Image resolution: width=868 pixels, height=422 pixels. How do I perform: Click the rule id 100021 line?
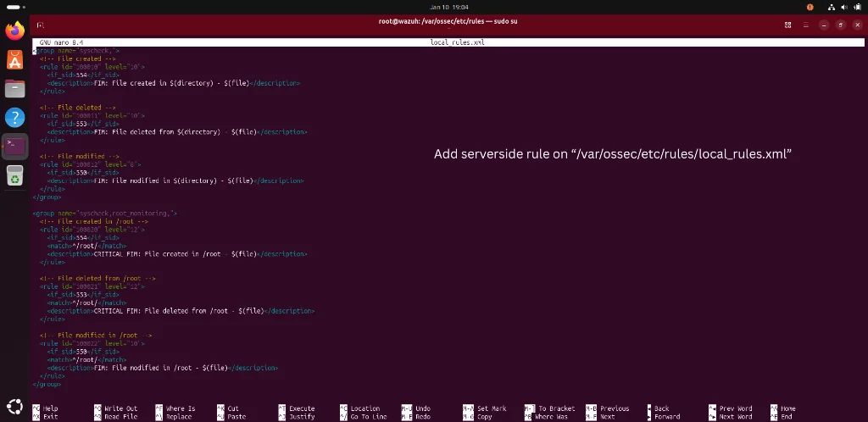[92, 286]
